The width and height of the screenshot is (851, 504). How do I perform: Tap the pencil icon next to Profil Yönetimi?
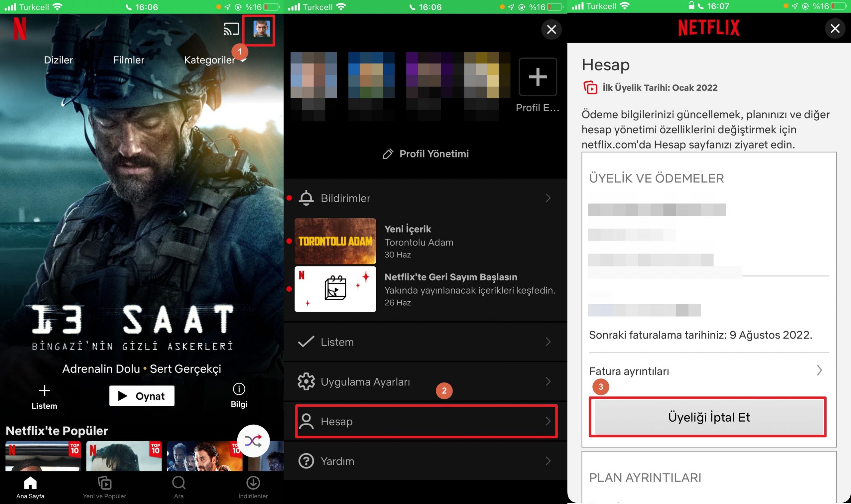click(388, 154)
